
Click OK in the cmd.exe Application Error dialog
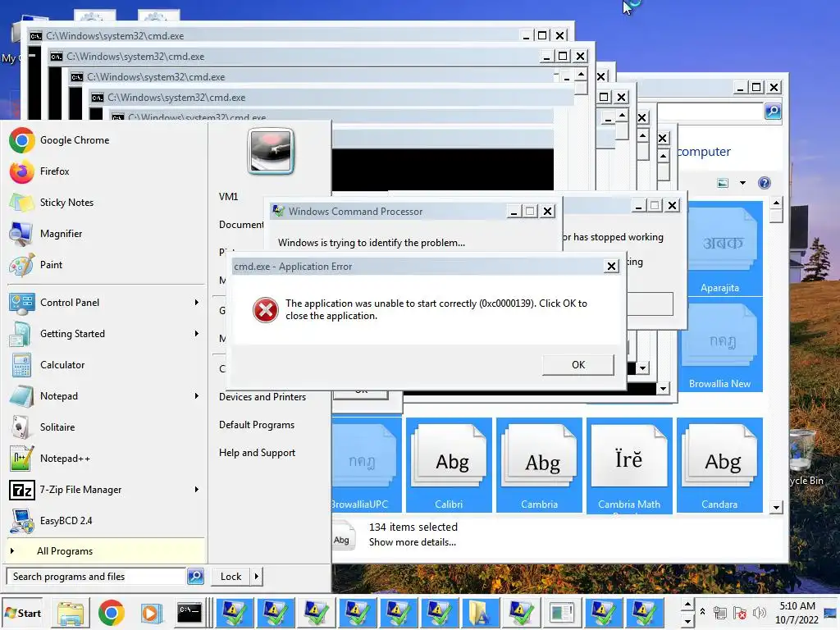(578, 365)
